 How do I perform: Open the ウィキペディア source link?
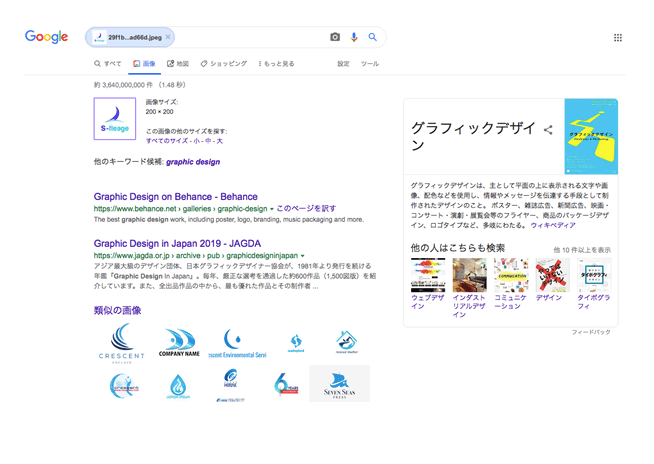click(x=553, y=225)
